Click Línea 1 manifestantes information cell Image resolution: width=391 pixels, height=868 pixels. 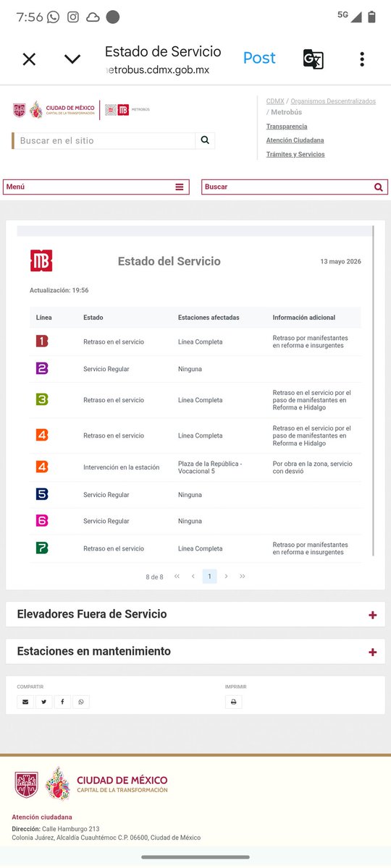pyautogui.click(x=310, y=341)
